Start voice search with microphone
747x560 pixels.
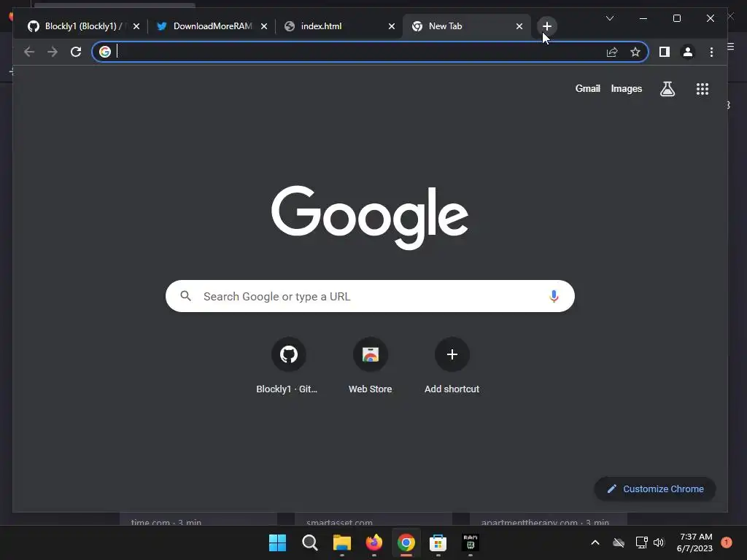[x=554, y=296]
